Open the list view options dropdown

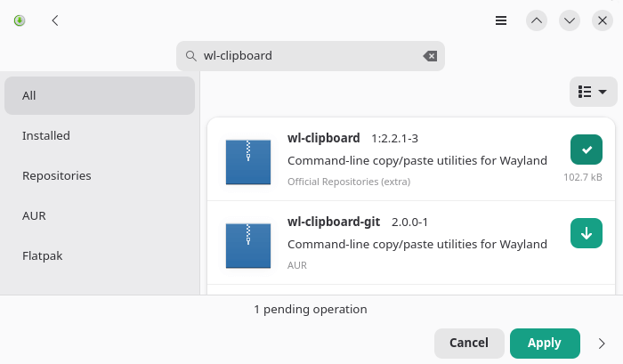point(592,92)
